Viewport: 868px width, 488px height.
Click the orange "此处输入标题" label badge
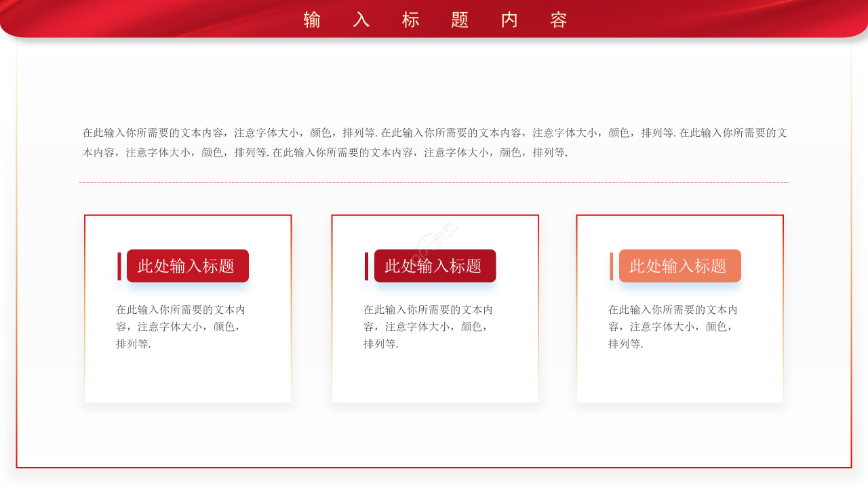[x=679, y=266]
